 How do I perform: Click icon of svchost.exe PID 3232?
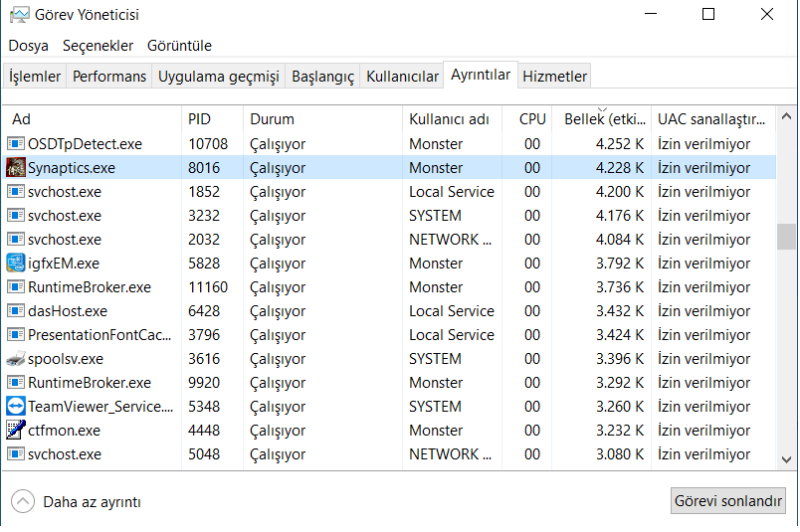16,216
